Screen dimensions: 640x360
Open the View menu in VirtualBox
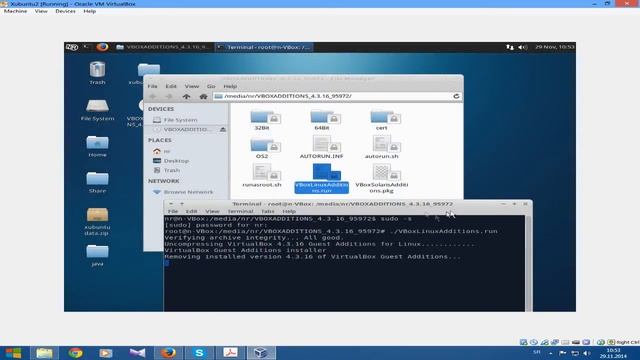[x=41, y=11]
